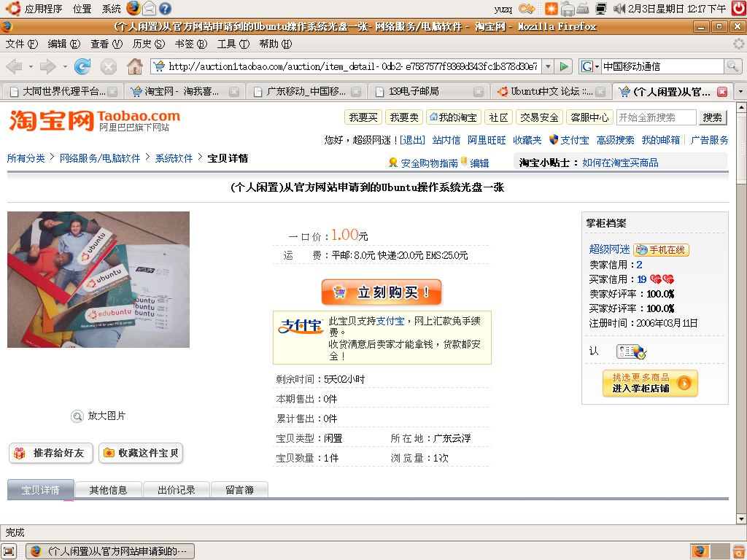Open the 书签 menu
This screenshot has width=747, height=560.
coord(191,44)
